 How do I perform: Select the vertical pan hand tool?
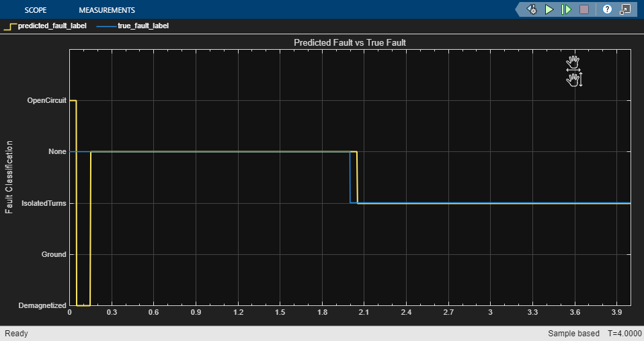pyautogui.click(x=574, y=80)
